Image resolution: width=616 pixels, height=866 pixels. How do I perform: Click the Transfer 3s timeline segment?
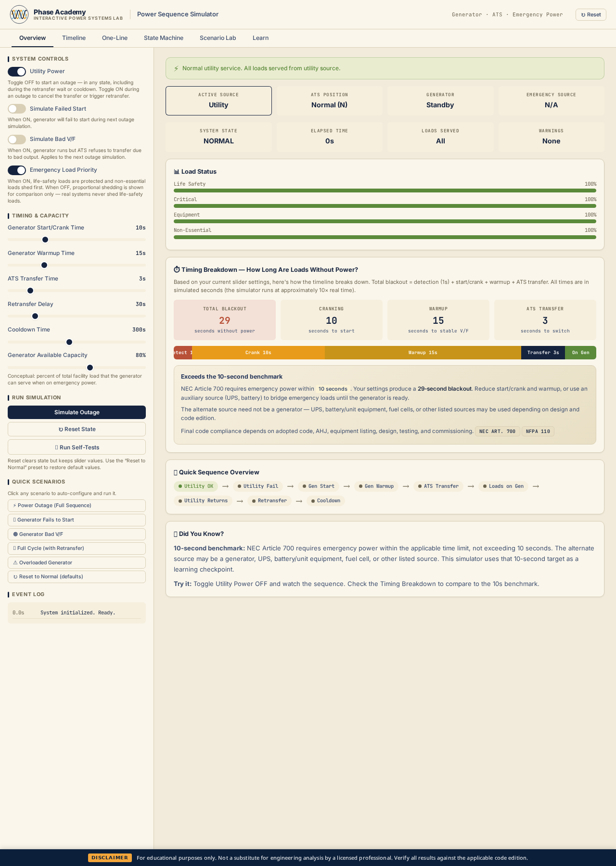coord(543,353)
